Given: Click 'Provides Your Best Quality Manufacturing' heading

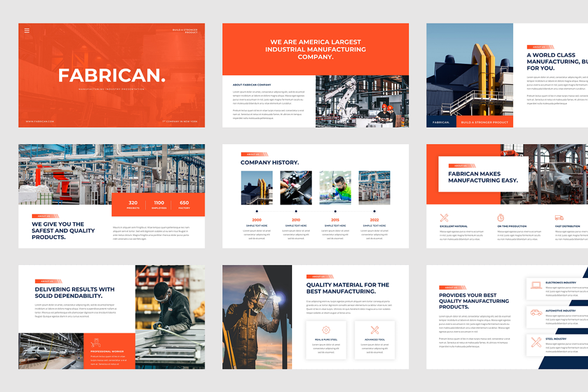Looking at the screenshot, I should [x=473, y=301].
